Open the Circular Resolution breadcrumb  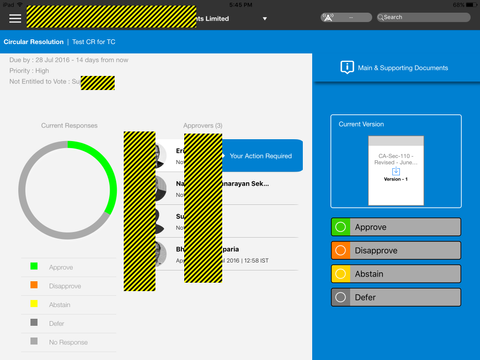coord(34,42)
